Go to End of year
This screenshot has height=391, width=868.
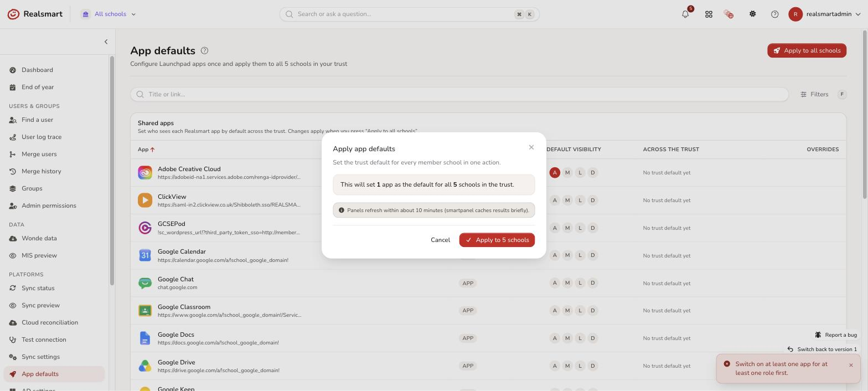(54, 87)
